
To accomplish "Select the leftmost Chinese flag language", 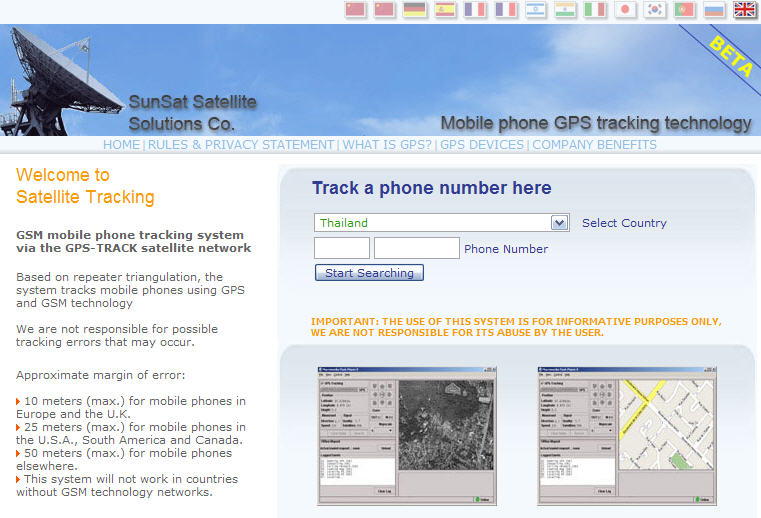I will click(x=355, y=10).
